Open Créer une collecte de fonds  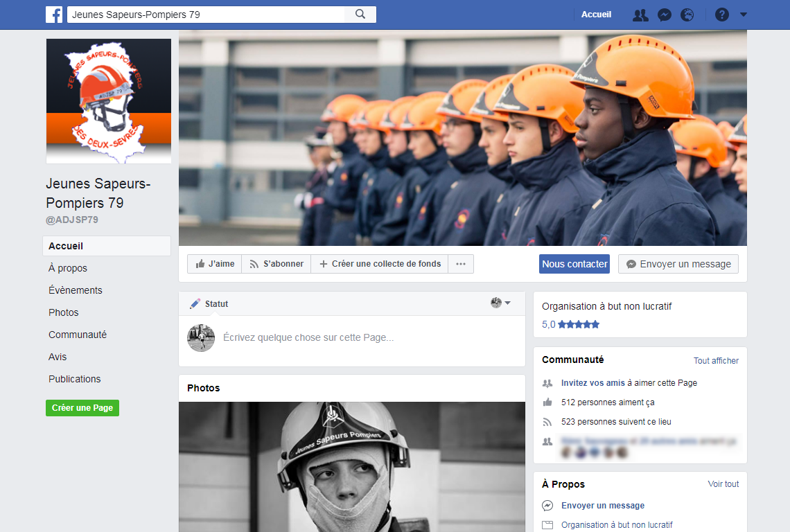click(379, 264)
